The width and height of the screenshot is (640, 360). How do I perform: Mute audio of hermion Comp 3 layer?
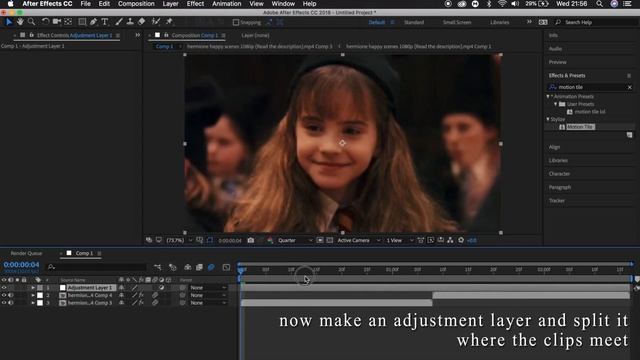coord(11,303)
